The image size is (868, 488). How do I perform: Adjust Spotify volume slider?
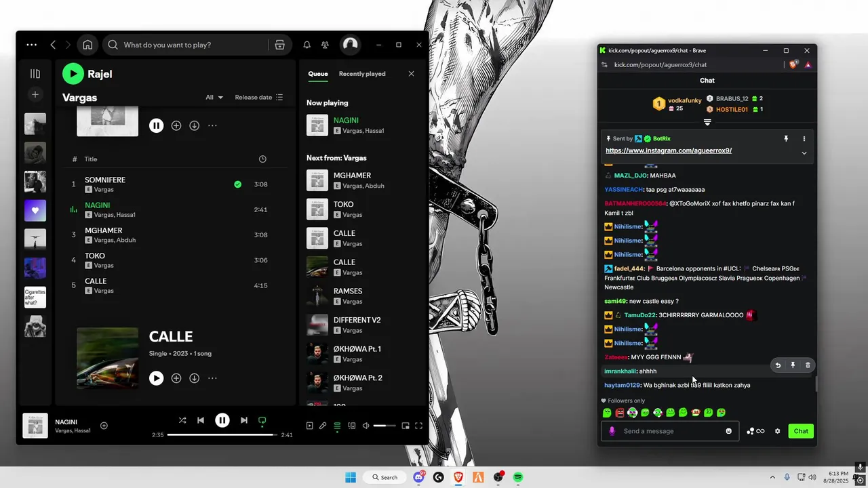(x=384, y=426)
